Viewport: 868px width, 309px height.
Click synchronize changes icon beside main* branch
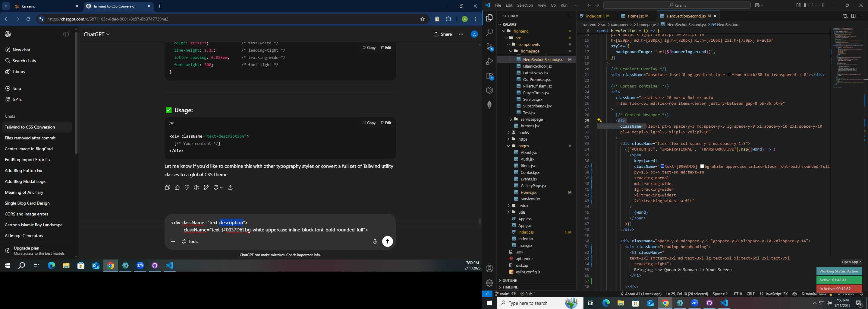[514, 294]
